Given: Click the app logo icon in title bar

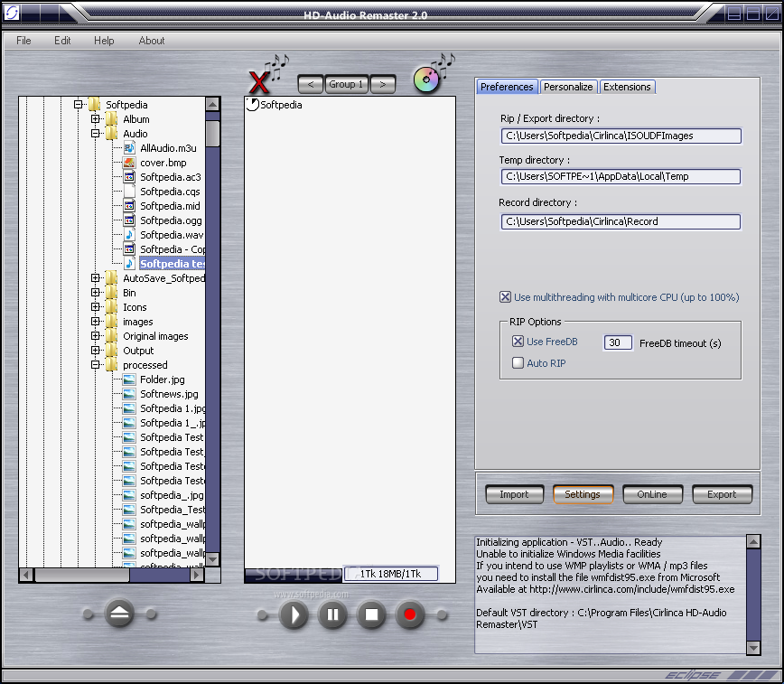Looking at the screenshot, I should click(12, 12).
